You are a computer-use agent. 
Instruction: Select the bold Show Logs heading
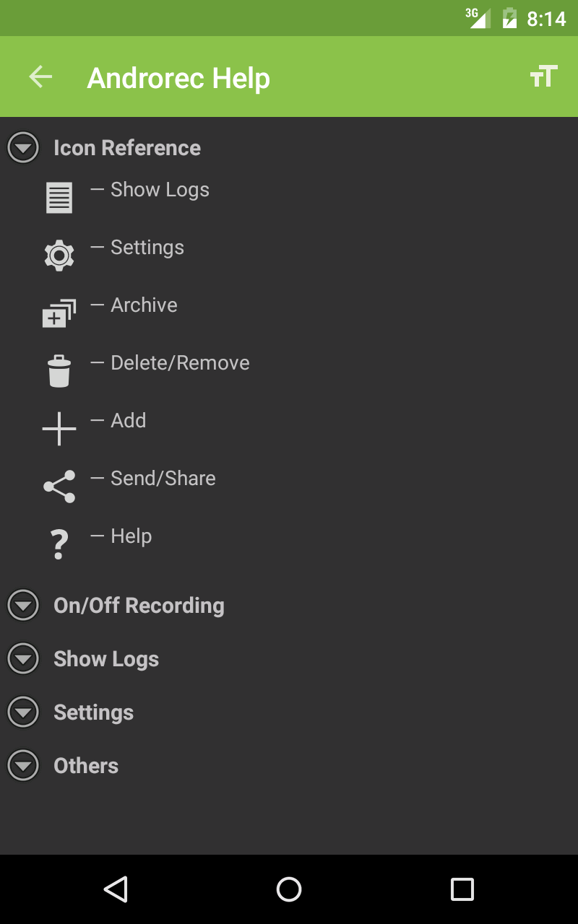point(106,659)
